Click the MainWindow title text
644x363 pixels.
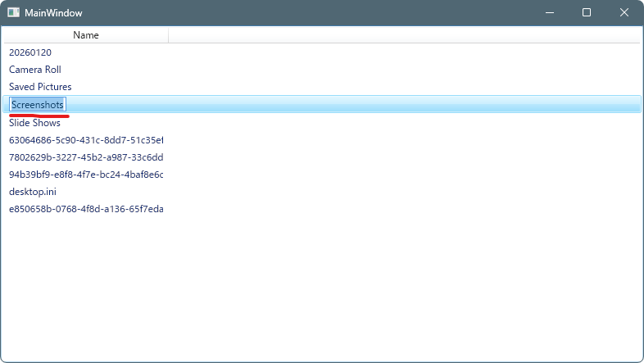pyautogui.click(x=53, y=13)
